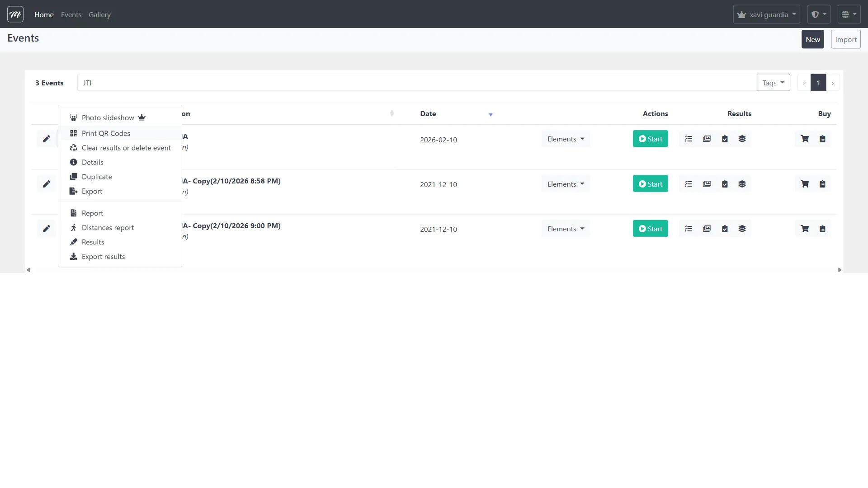Viewport: 868px width, 488px height.
Task: Click the events search field containing JTI
Action: pyautogui.click(x=416, y=83)
